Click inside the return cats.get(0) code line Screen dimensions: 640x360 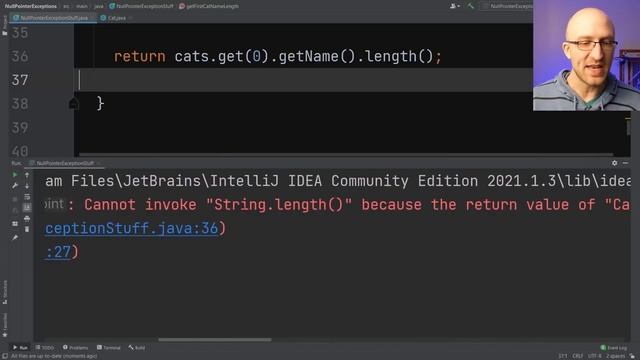pos(278,56)
